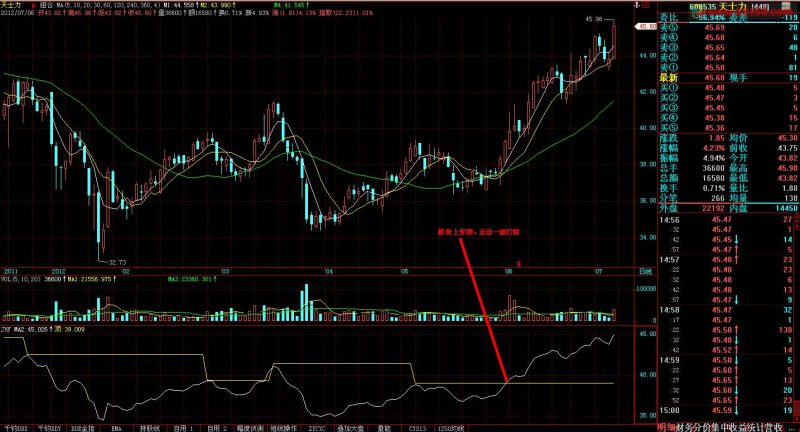Click the 涨幅 4.23% value
The width and height of the screenshot is (800, 432).
(x=713, y=148)
